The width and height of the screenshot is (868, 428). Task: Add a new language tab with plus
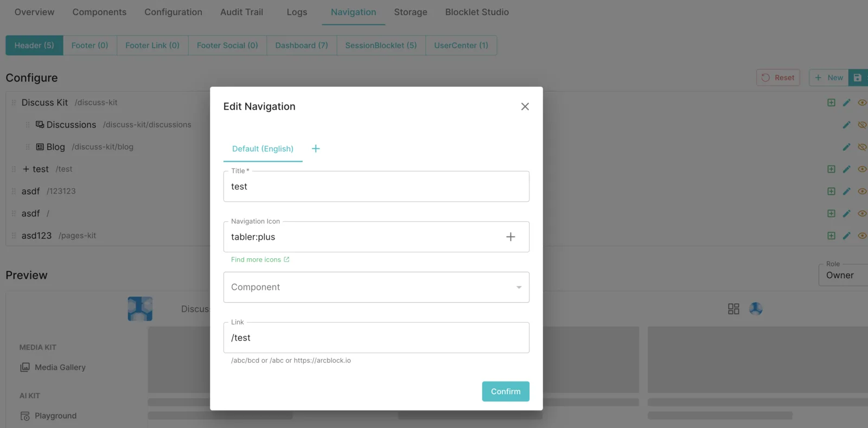tap(316, 149)
